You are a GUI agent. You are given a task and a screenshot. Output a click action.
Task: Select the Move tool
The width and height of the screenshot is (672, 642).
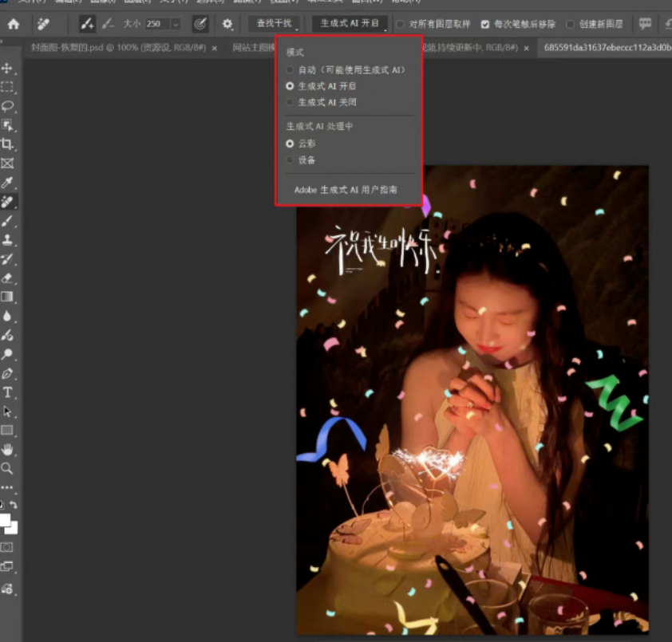(7, 68)
